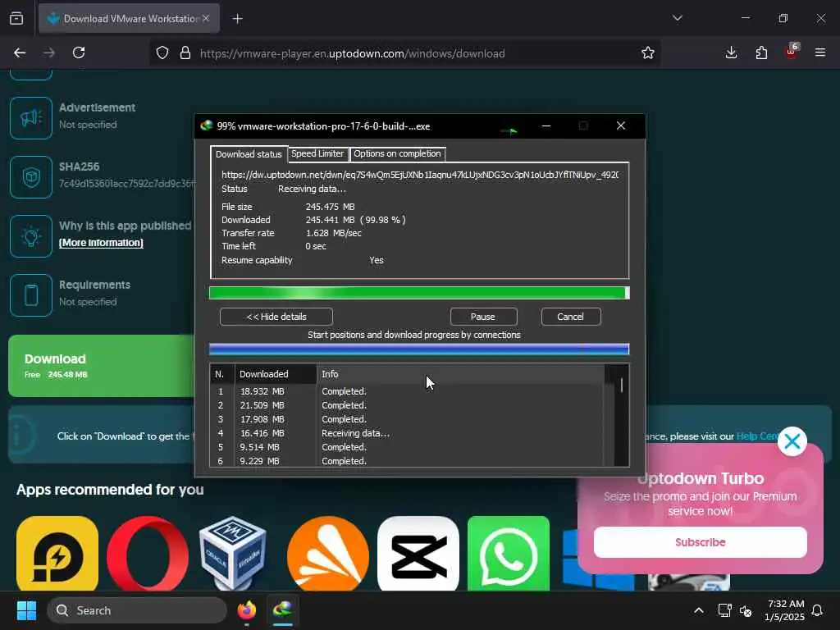Open a new browser tab
The height and width of the screenshot is (630, 840).
pyautogui.click(x=238, y=19)
